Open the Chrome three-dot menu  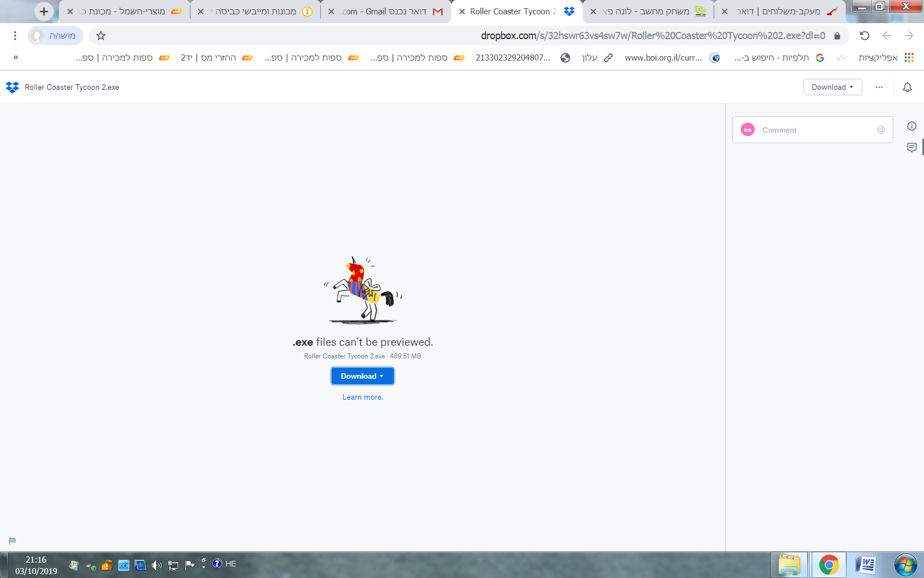(15, 36)
